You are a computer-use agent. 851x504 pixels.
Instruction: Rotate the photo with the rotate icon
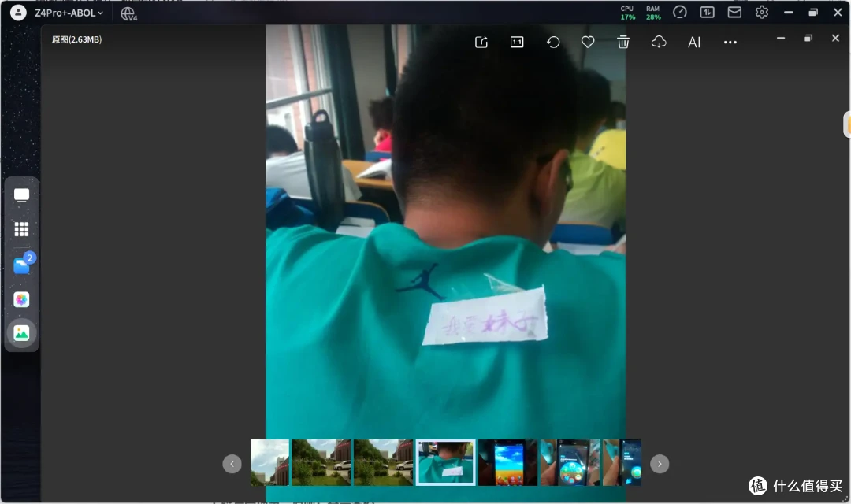tap(553, 42)
